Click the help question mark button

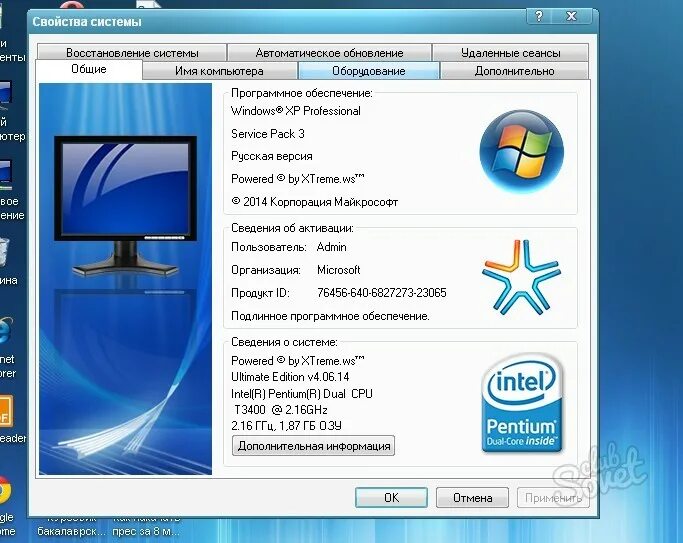539,17
